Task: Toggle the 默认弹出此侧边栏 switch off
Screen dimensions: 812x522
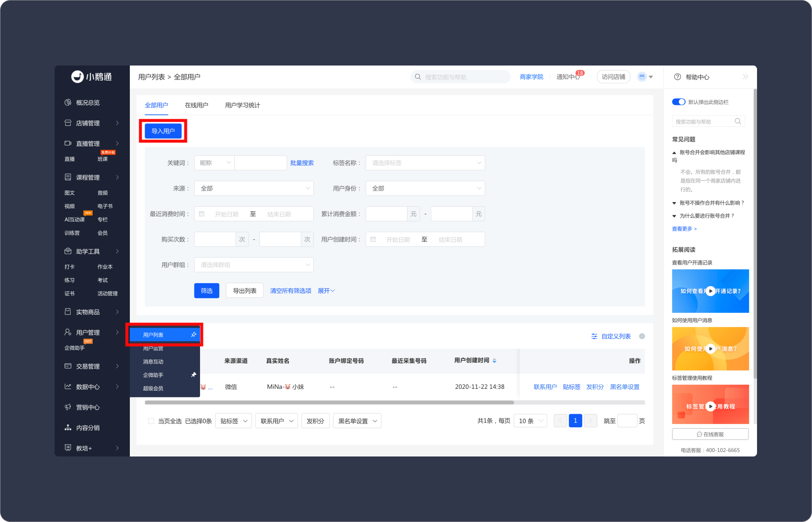Action: click(678, 102)
